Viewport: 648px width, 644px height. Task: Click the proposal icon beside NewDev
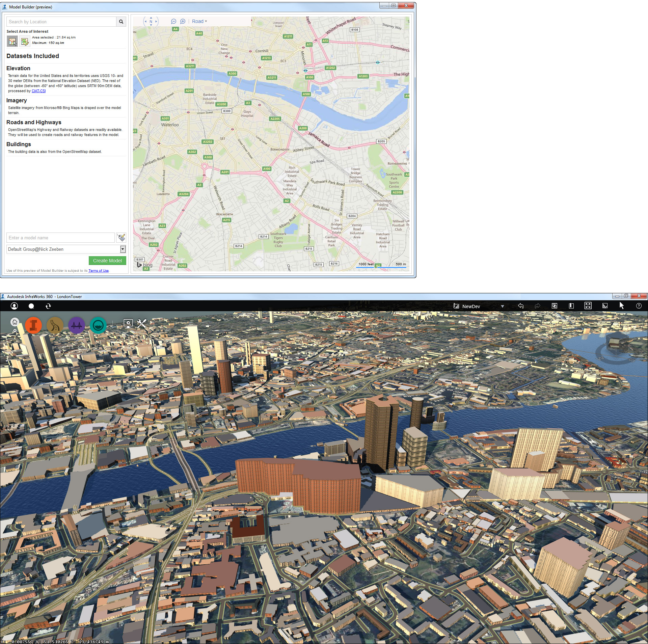click(x=456, y=306)
